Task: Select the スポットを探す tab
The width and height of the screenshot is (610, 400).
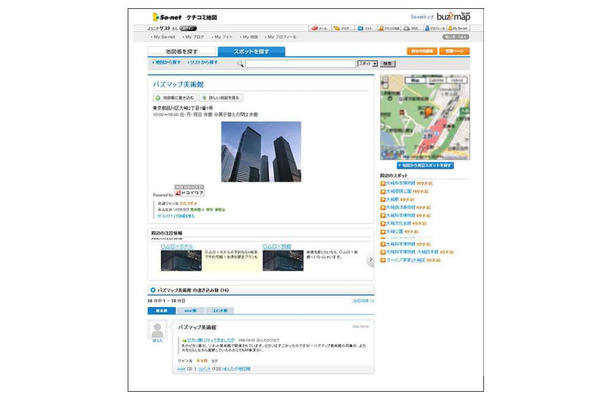Action: click(251, 50)
